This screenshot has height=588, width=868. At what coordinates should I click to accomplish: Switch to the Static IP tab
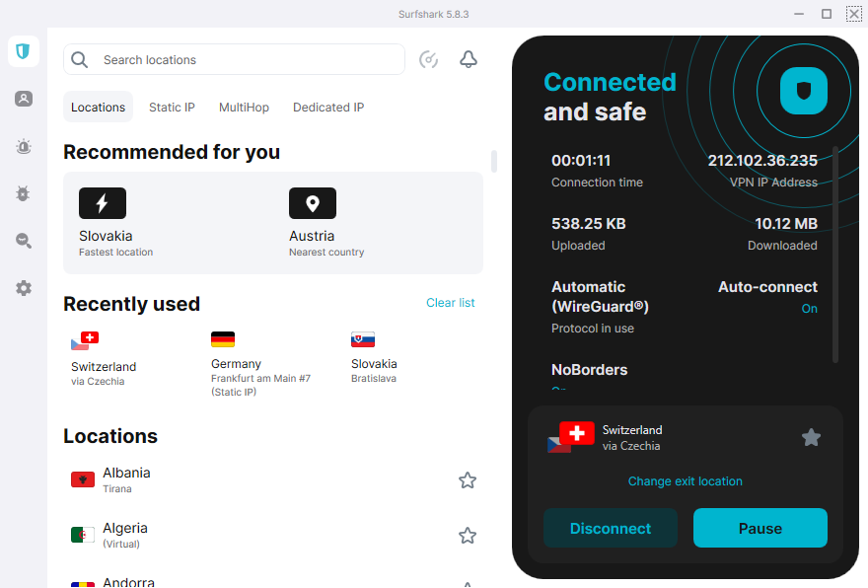coord(172,108)
